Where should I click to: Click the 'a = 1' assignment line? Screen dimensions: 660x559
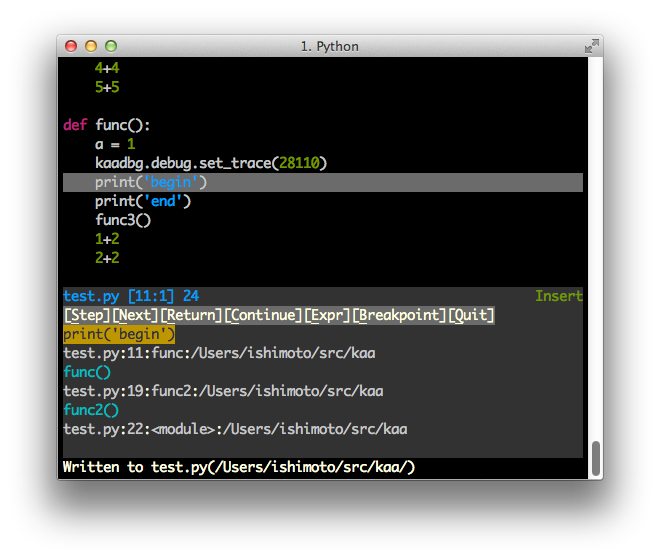click(115, 144)
